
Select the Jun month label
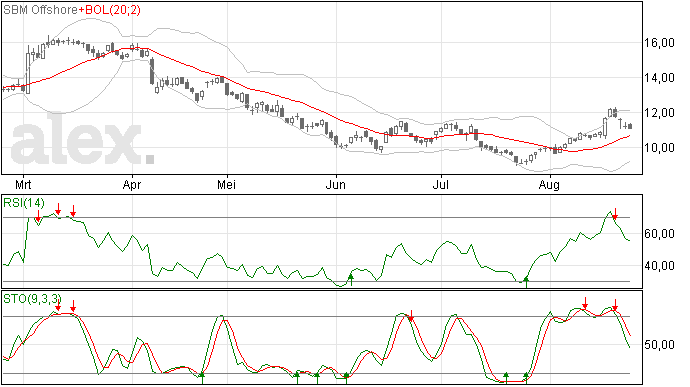click(335, 184)
